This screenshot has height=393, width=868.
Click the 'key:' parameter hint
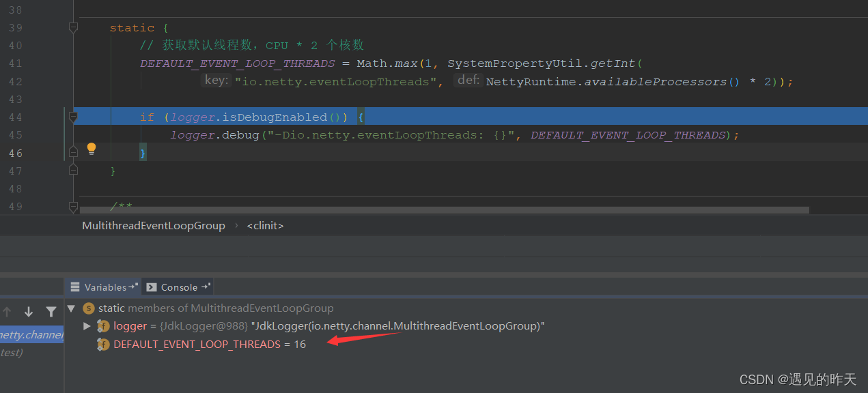pyautogui.click(x=216, y=81)
